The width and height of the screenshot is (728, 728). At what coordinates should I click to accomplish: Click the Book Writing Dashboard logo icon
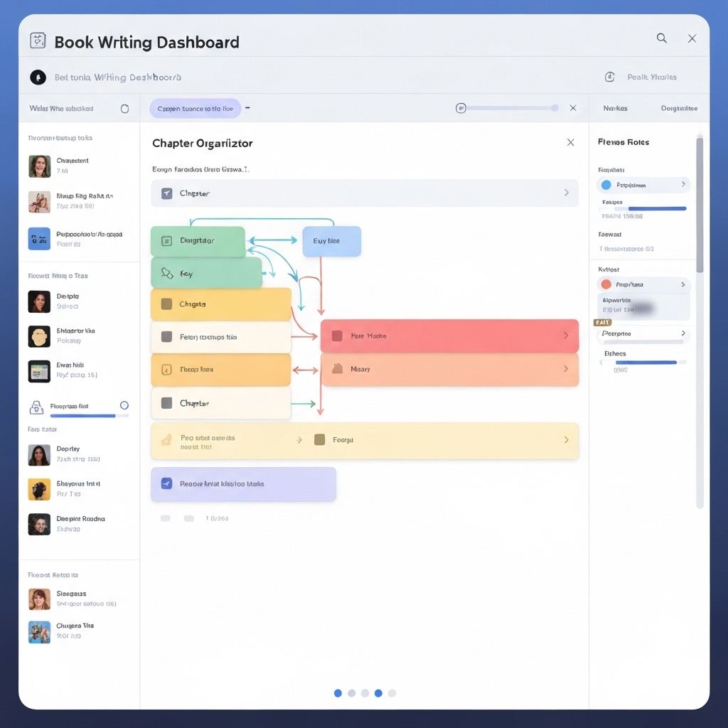tap(38, 41)
